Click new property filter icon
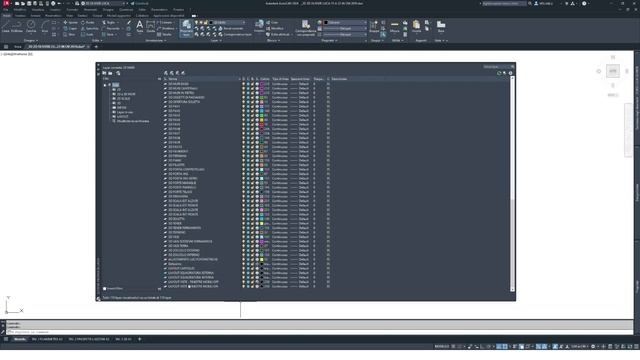The height and width of the screenshot is (360, 640). [x=104, y=73]
